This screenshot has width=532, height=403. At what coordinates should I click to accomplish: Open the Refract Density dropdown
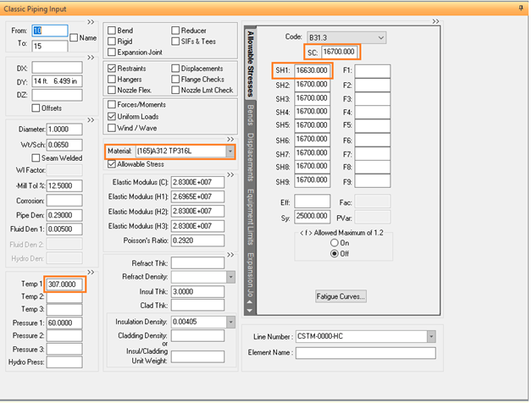coord(230,277)
